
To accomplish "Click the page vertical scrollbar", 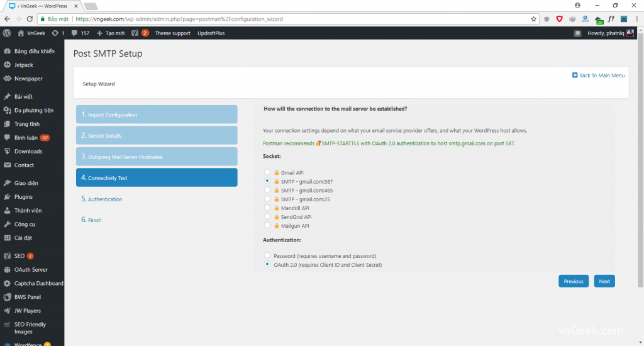I will pyautogui.click(x=640, y=160).
